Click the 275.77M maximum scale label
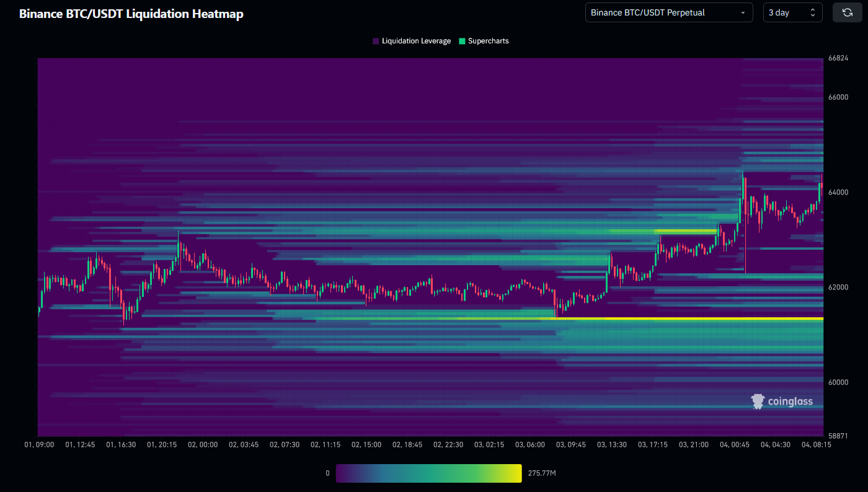 tap(541, 473)
